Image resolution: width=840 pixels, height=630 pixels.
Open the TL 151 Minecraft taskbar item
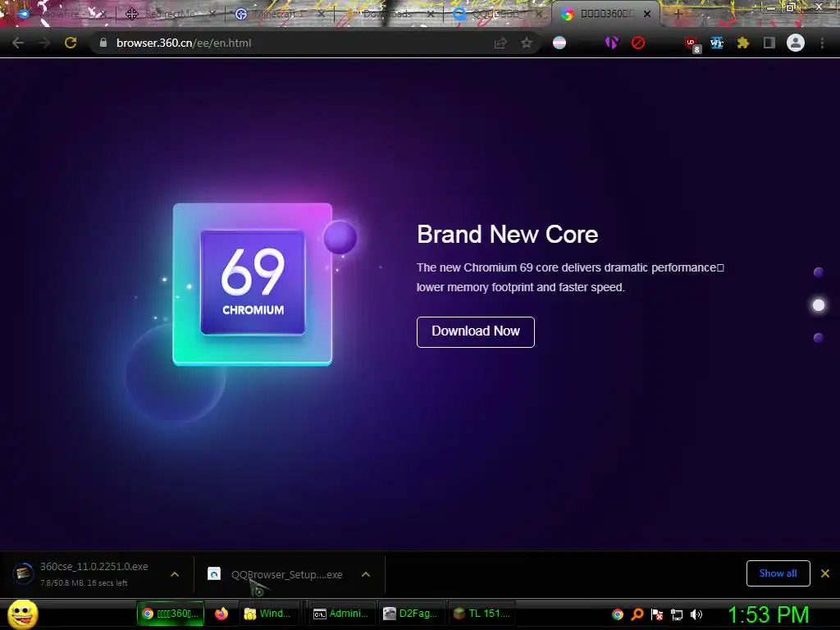(482, 614)
